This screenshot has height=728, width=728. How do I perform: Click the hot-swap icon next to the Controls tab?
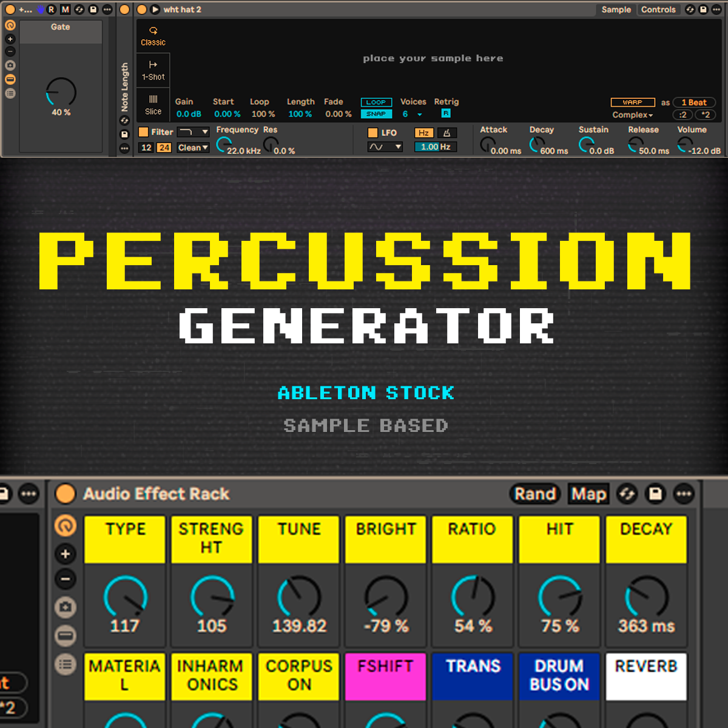click(690, 10)
